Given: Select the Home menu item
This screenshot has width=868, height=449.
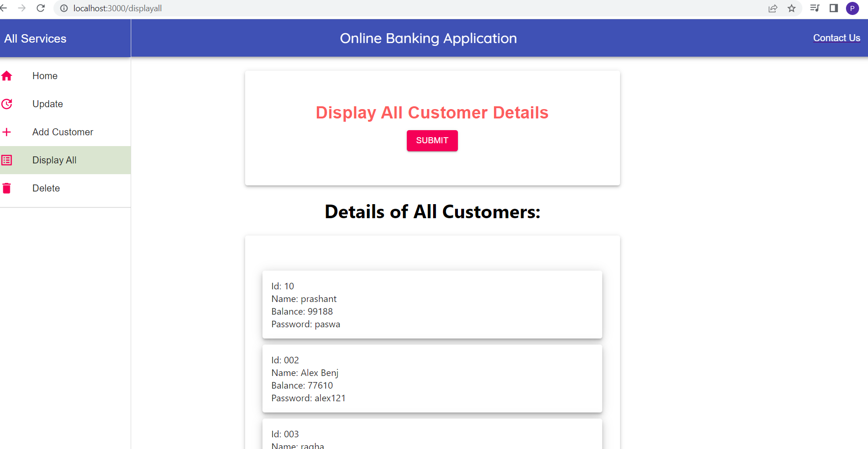Looking at the screenshot, I should click(x=45, y=75).
